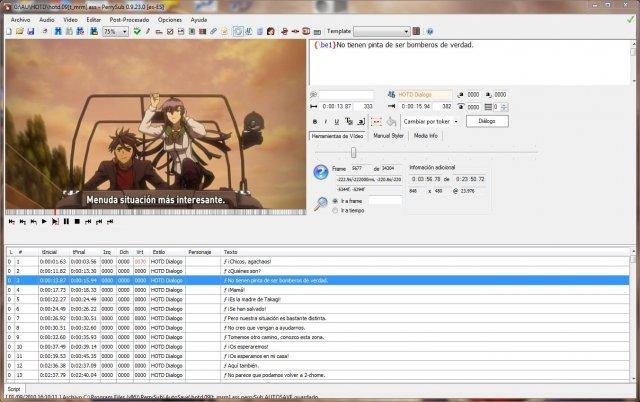
Task: Click the style binoculars icon beside HOTD Dialogo
Action: click(391, 95)
